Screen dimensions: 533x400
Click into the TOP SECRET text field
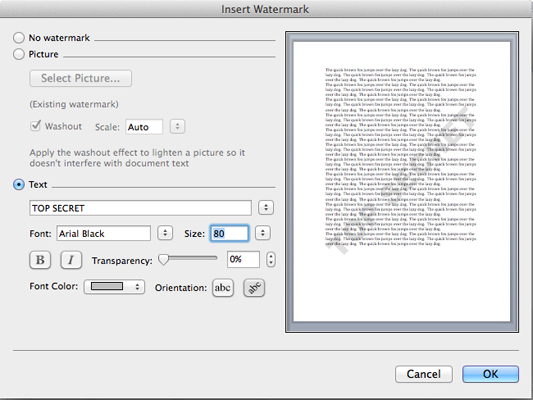(140, 208)
